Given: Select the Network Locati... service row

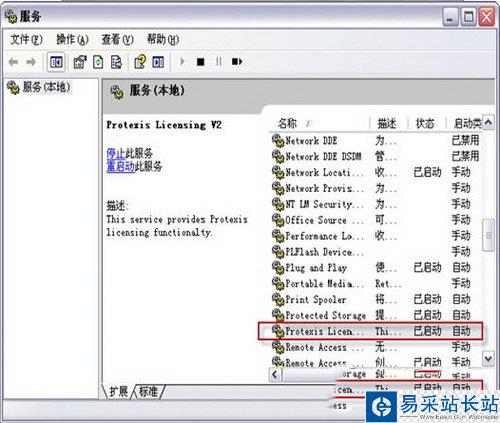Looking at the screenshot, I should [376, 172].
